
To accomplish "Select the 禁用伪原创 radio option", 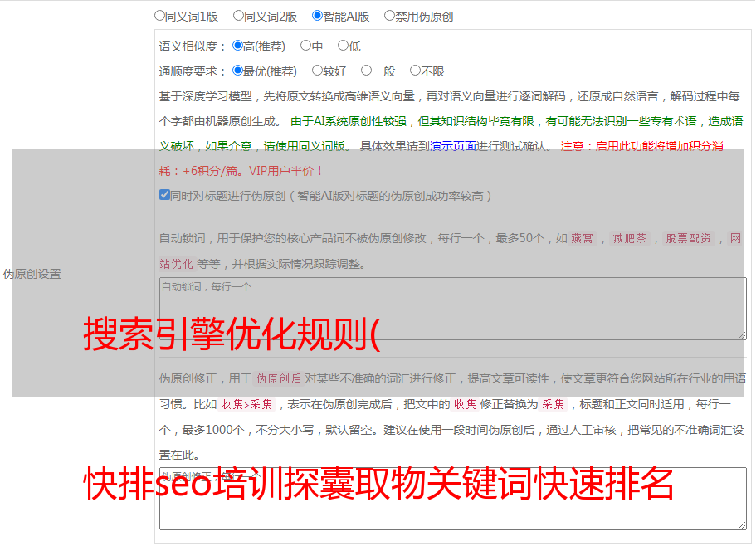I will pos(389,16).
